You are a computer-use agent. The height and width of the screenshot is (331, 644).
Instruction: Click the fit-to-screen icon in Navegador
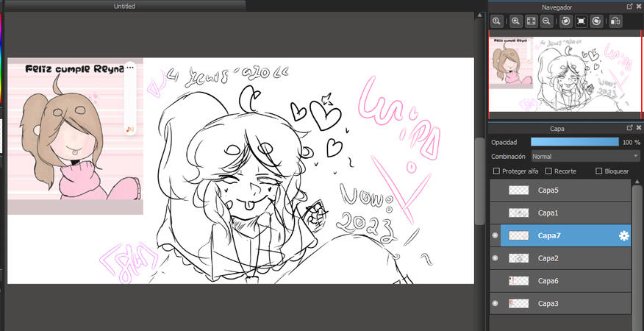(x=532, y=21)
